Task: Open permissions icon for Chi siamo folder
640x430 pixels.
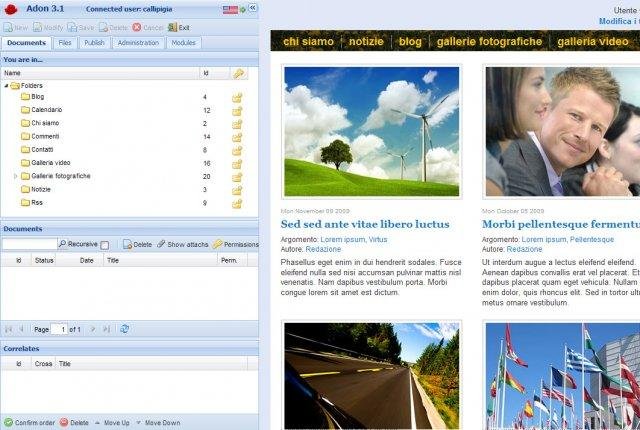Action: tap(237, 124)
